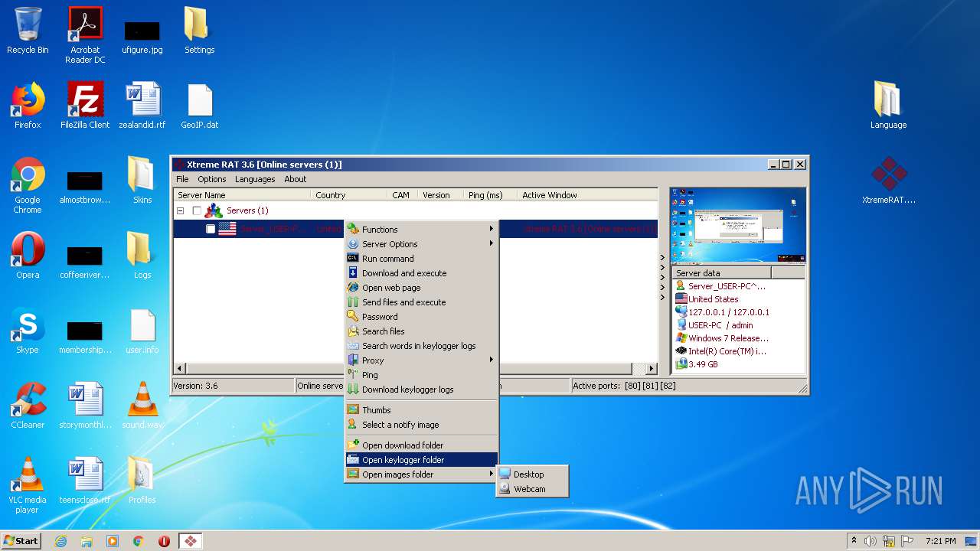
Task: Click server list scrollbar right arrow
Action: point(652,369)
